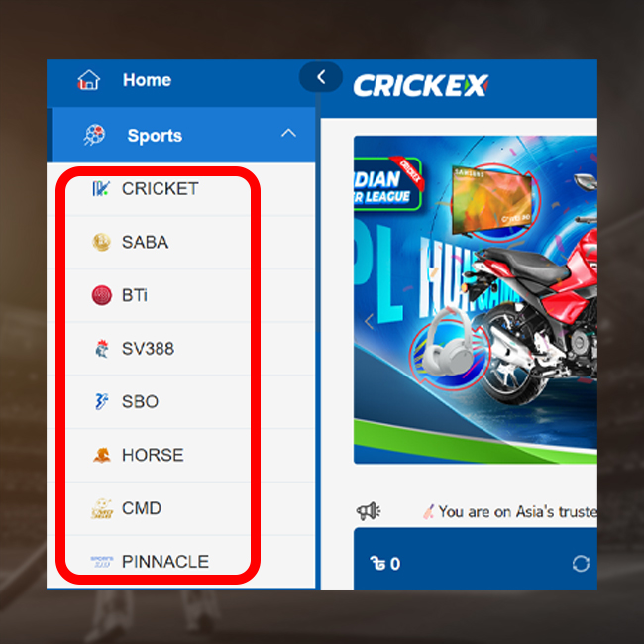The width and height of the screenshot is (644, 644).
Task: Collapse the Sports menu chevron
Action: click(288, 133)
